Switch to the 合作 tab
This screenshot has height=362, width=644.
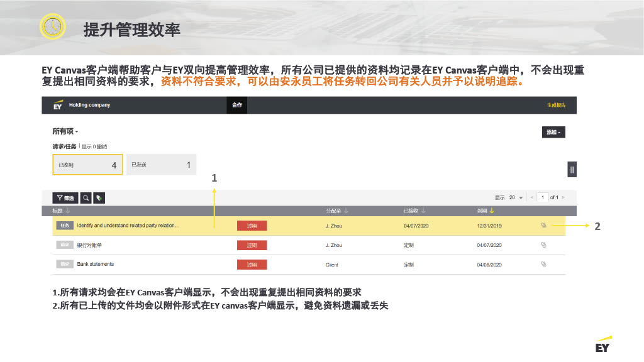(237, 105)
